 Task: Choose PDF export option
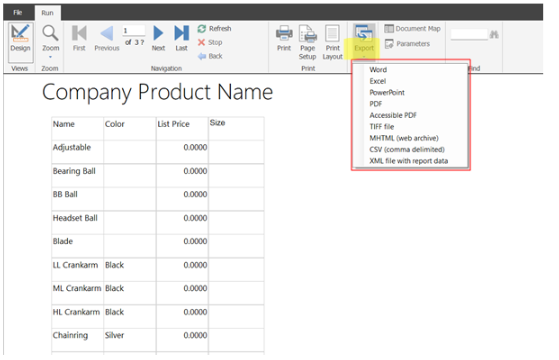tap(410, 104)
